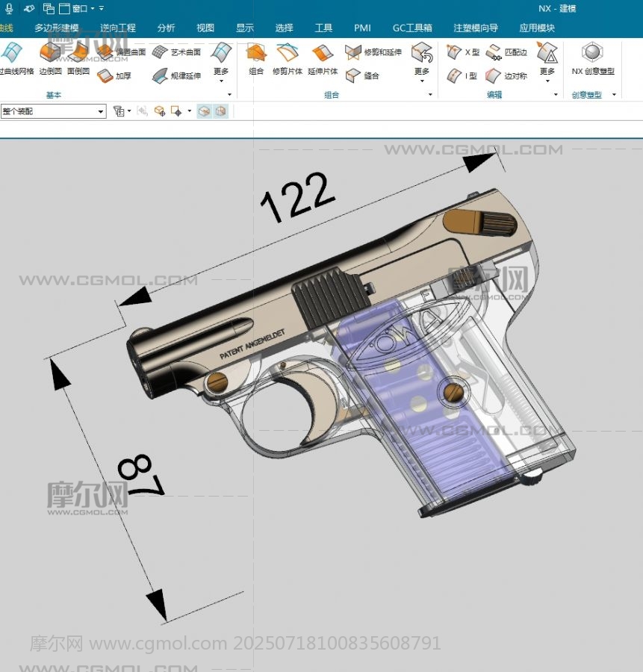Image resolution: width=643 pixels, height=672 pixels.
Task: Click the cascade windows icon
Action: point(49,8)
